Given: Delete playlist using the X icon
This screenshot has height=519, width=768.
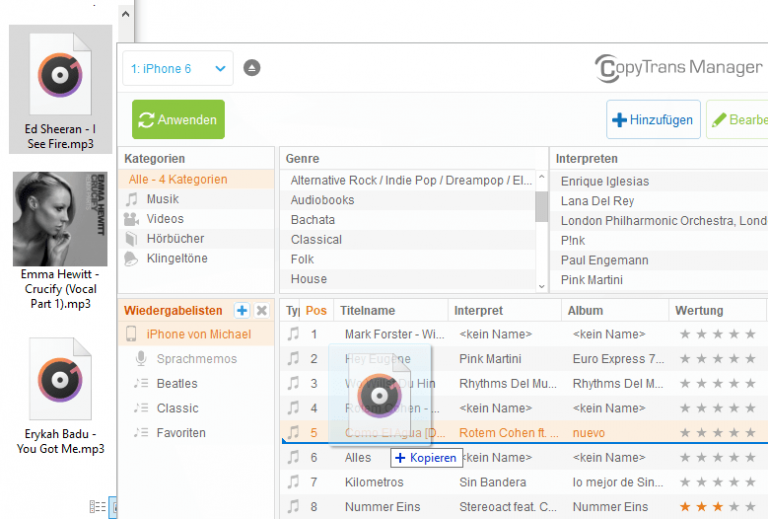Looking at the screenshot, I should tap(262, 311).
